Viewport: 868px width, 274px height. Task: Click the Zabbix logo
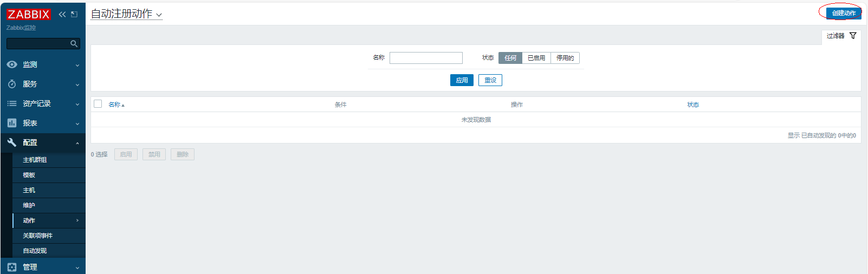(x=28, y=15)
